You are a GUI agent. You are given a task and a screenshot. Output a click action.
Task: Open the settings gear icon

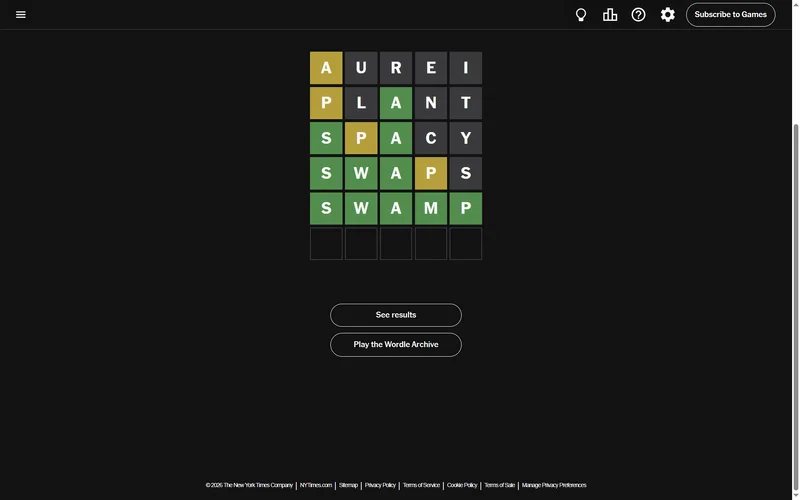pyautogui.click(x=667, y=15)
